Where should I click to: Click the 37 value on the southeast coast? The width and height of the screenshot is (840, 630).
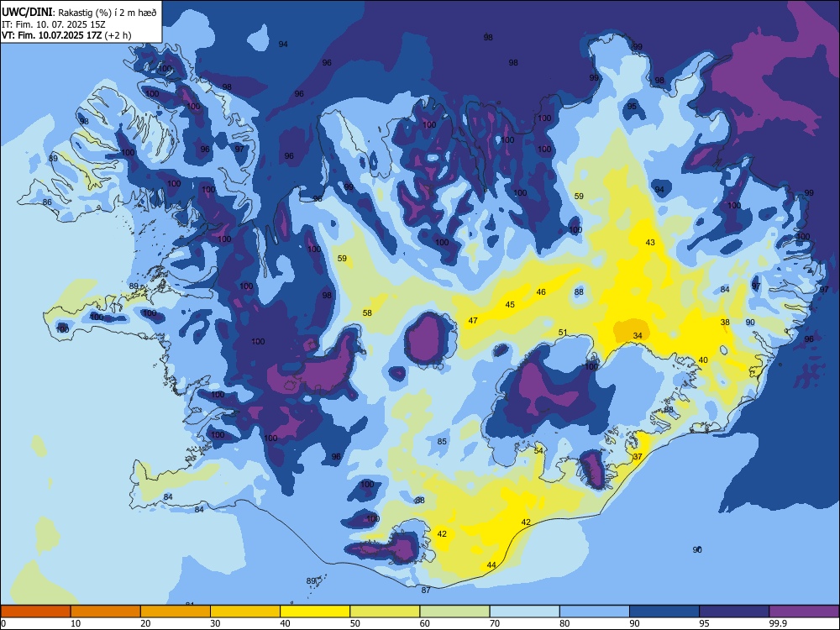[x=638, y=456]
